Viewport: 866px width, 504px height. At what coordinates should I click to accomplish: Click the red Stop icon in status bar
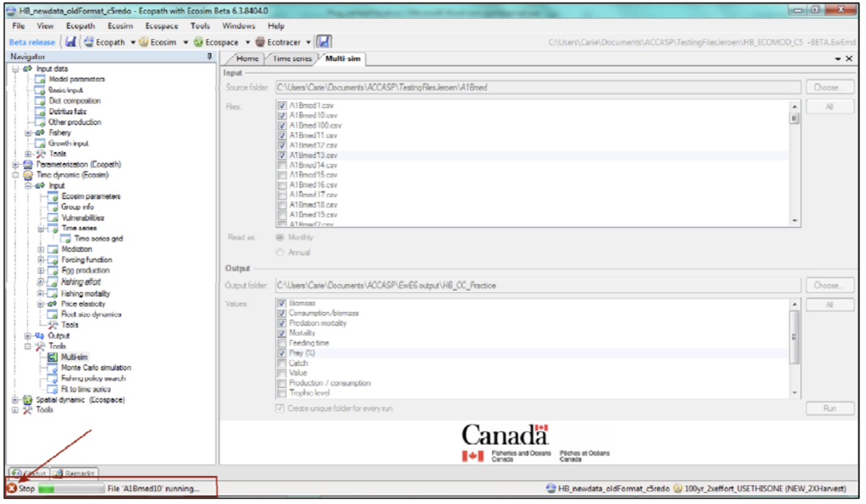11,489
